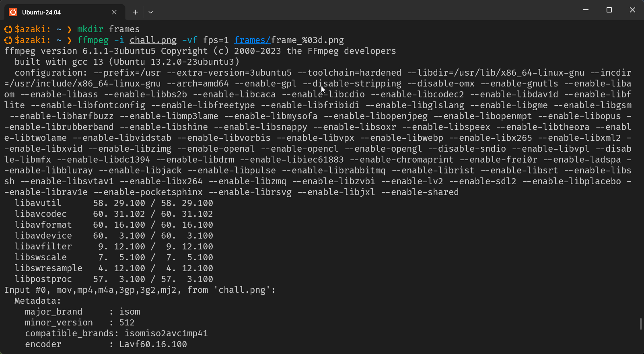Click the underlined chall.png argument
The height and width of the screenshot is (354, 644).
153,40
